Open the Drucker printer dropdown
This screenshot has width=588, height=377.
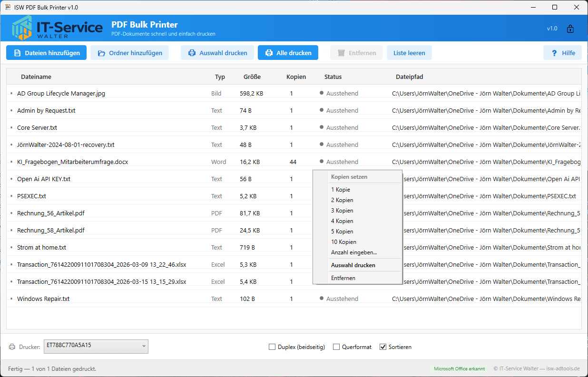pos(96,346)
